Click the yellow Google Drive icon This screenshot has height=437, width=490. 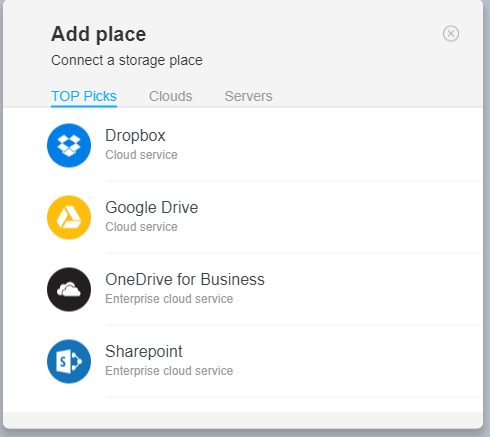tap(69, 217)
